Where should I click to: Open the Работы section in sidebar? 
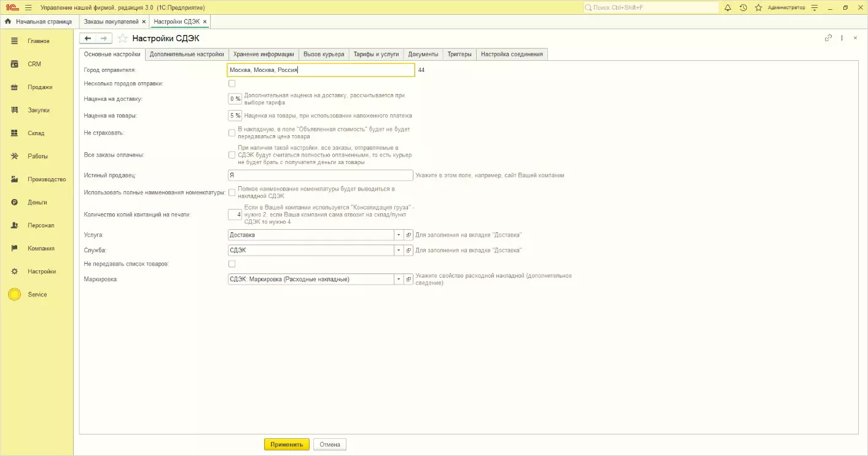(x=37, y=156)
